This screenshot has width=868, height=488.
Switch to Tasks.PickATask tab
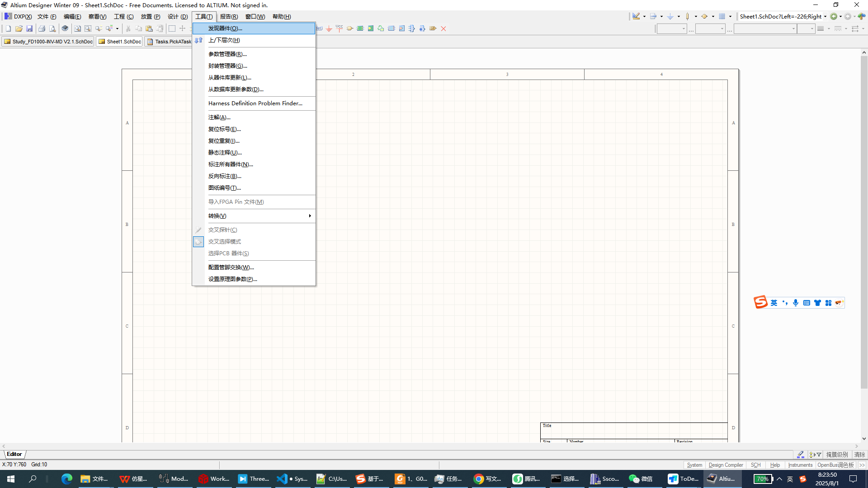pyautogui.click(x=169, y=42)
